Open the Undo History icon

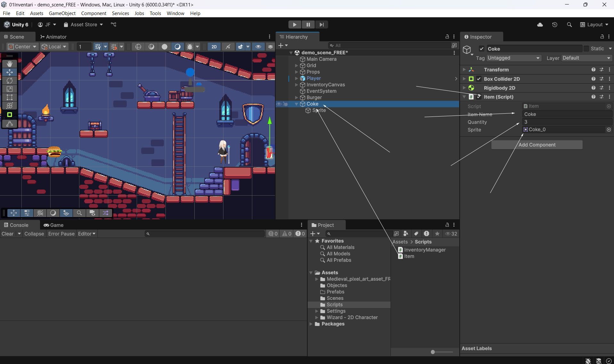555,25
